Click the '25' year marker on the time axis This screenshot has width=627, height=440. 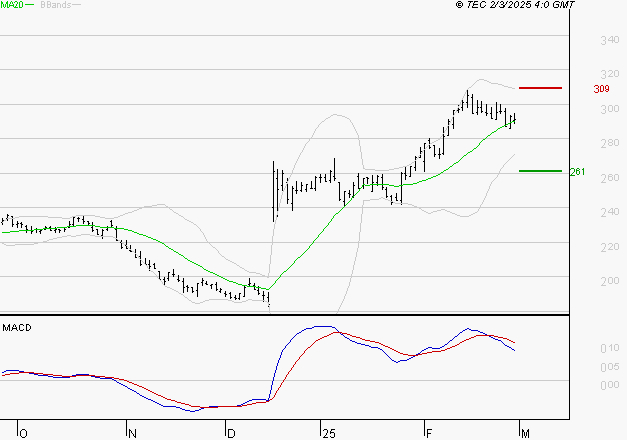[x=328, y=433]
